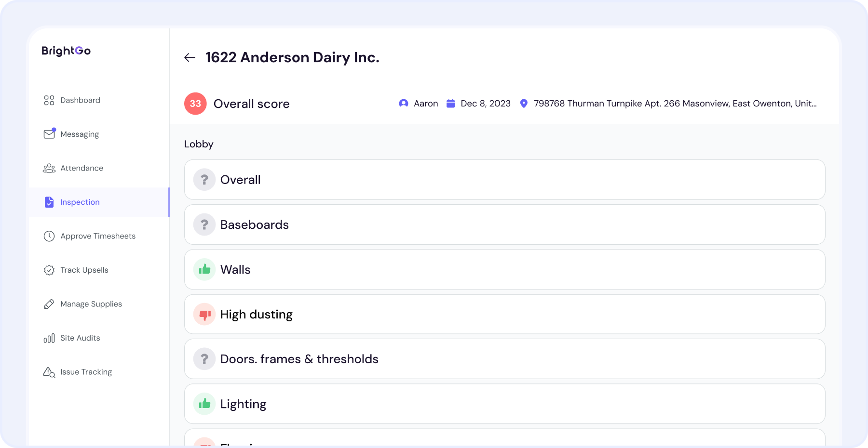This screenshot has height=448, width=868.
Task: Click the back arrow next to 1622 Anderson Dairy Inc.
Action: pos(190,57)
